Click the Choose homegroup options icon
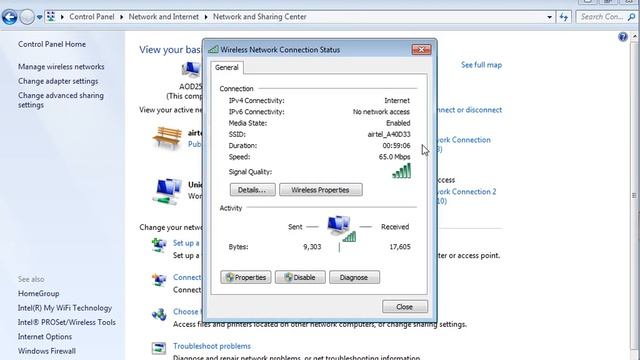The image size is (640, 360). pos(159,314)
